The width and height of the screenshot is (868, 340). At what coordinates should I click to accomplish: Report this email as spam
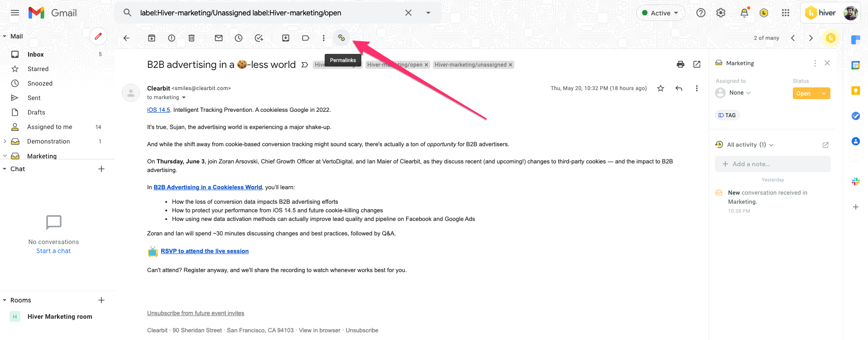point(172,38)
